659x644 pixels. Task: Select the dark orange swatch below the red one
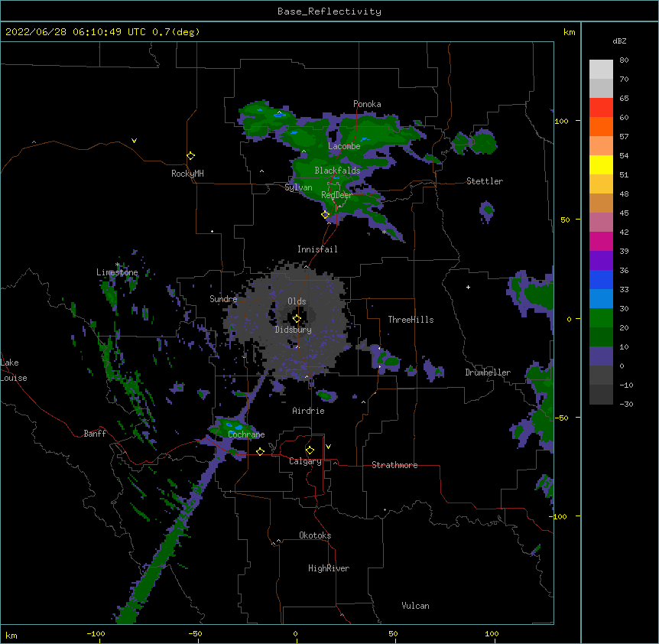(601, 126)
